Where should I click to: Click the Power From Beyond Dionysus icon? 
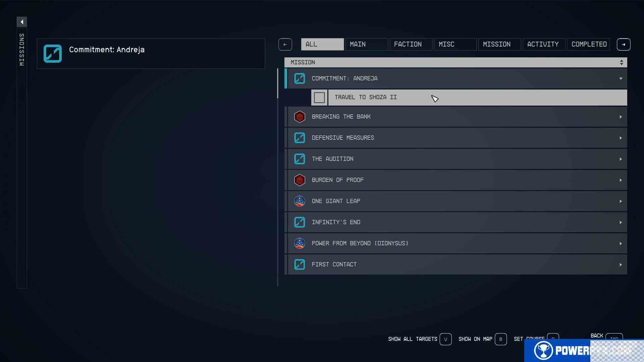[300, 243]
